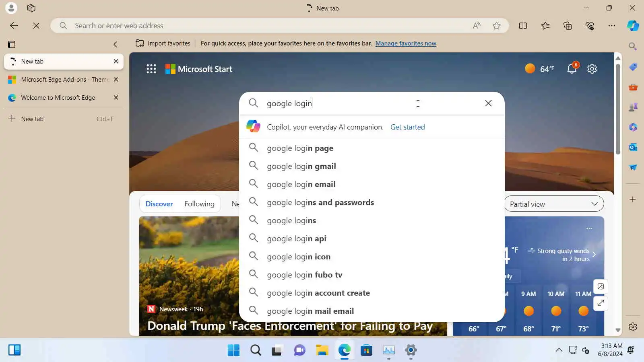Select the 'google login gmail' suggestion
This screenshot has height=362, width=644.
pyautogui.click(x=372, y=166)
